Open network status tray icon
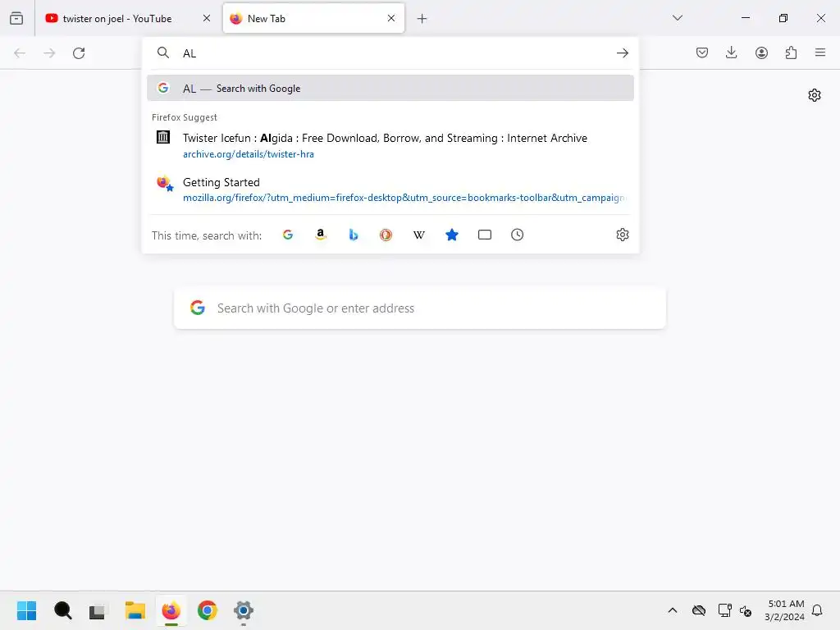The height and width of the screenshot is (630, 840). tap(724, 610)
